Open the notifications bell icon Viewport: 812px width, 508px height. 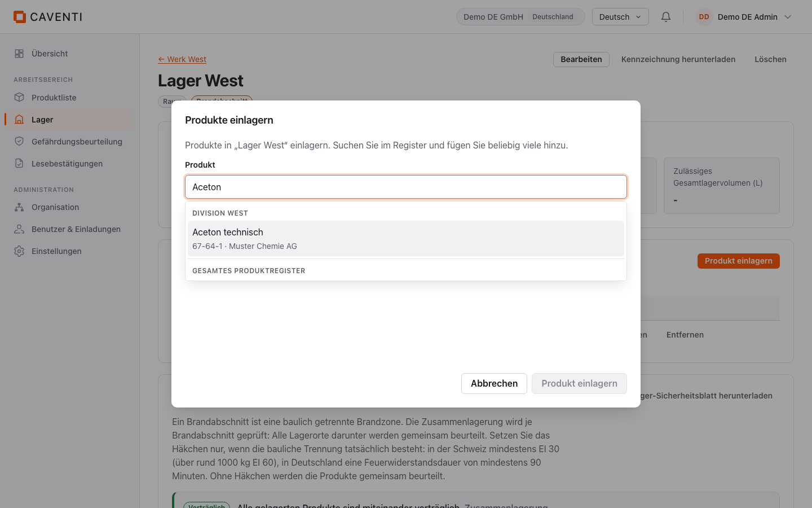tap(666, 17)
